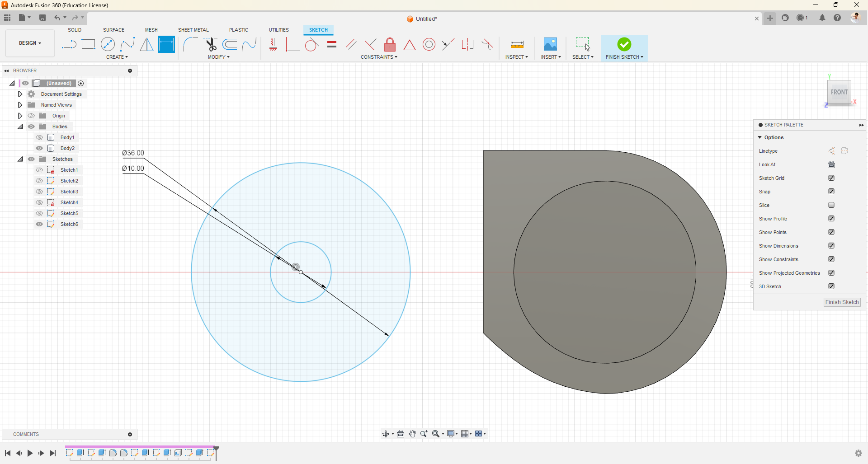868x464 pixels.
Task: Toggle the Show Constraints checkbox
Action: [831, 259]
